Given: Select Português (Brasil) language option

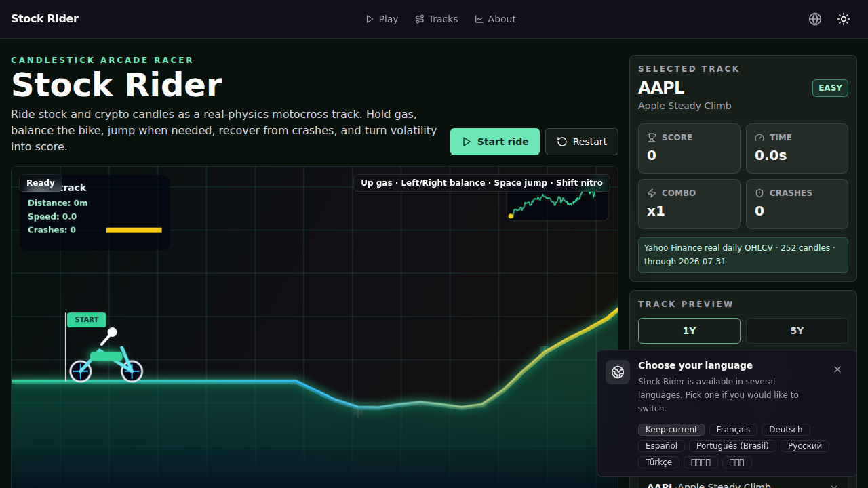Looking at the screenshot, I should (x=732, y=446).
